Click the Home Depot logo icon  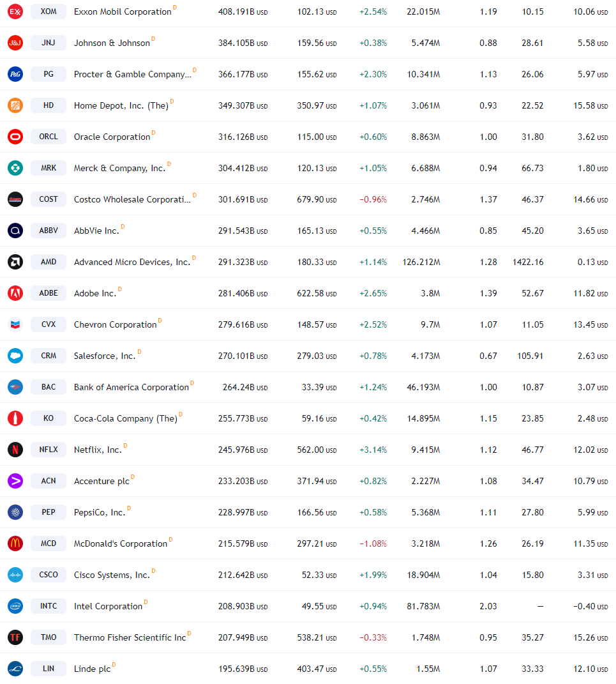pos(15,105)
